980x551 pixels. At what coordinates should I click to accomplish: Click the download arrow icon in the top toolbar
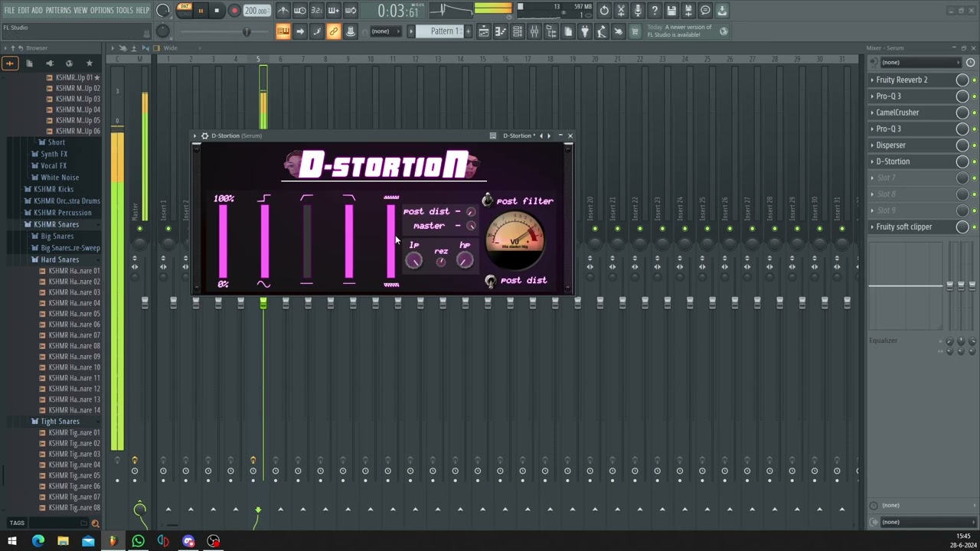coord(722,11)
